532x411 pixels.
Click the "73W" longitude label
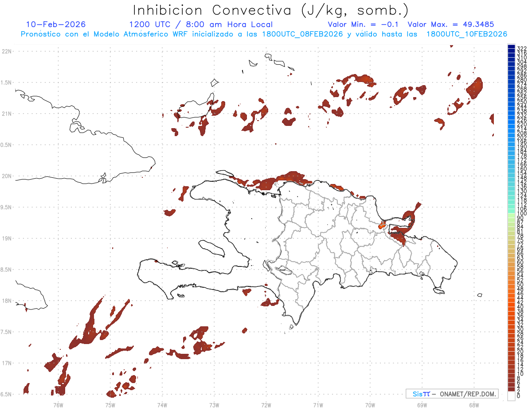[x=214, y=405]
